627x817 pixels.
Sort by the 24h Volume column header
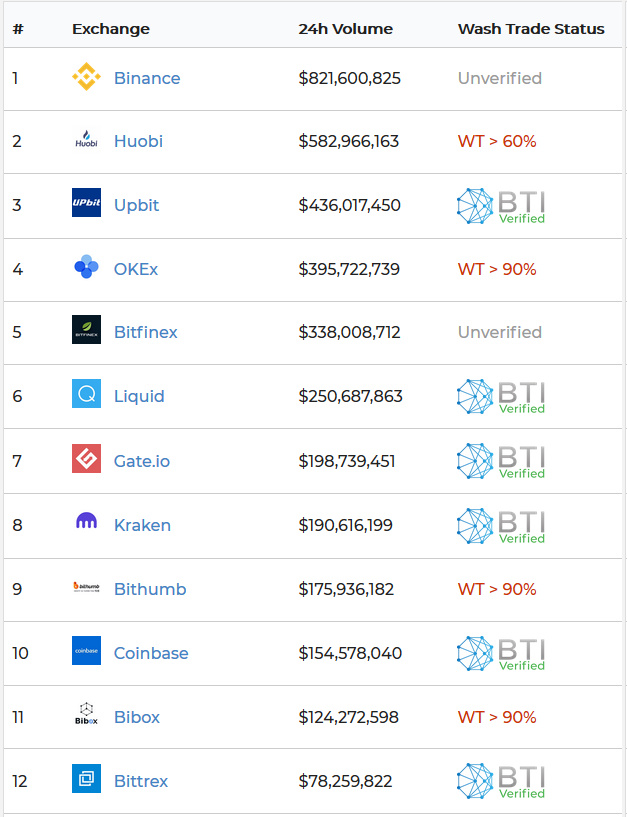[345, 29]
